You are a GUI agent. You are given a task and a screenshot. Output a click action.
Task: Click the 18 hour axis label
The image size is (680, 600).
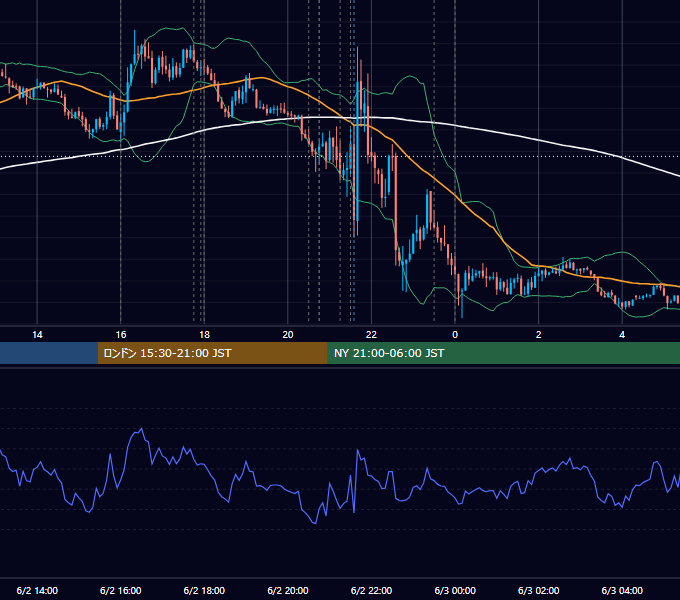(204, 335)
